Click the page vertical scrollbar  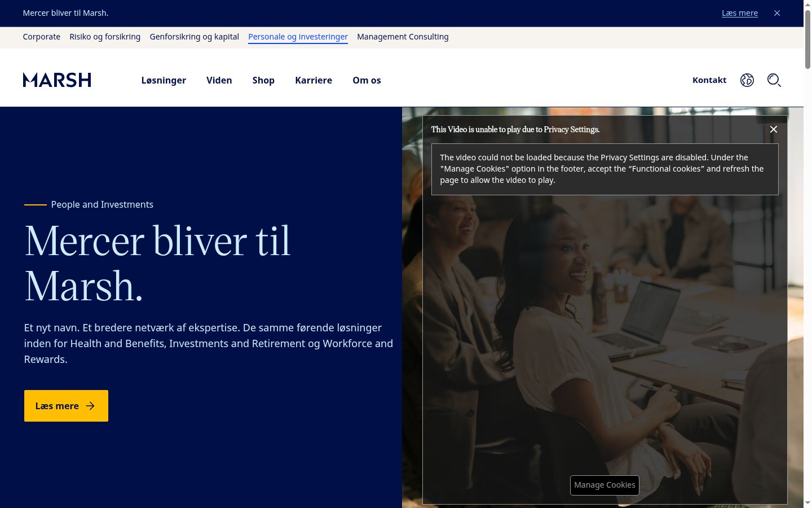click(807, 40)
